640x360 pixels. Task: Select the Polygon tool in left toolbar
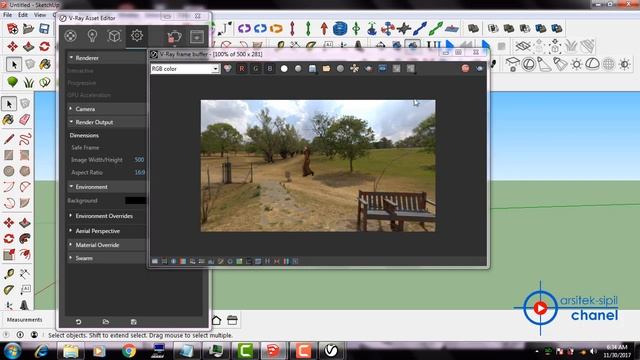tap(25, 171)
